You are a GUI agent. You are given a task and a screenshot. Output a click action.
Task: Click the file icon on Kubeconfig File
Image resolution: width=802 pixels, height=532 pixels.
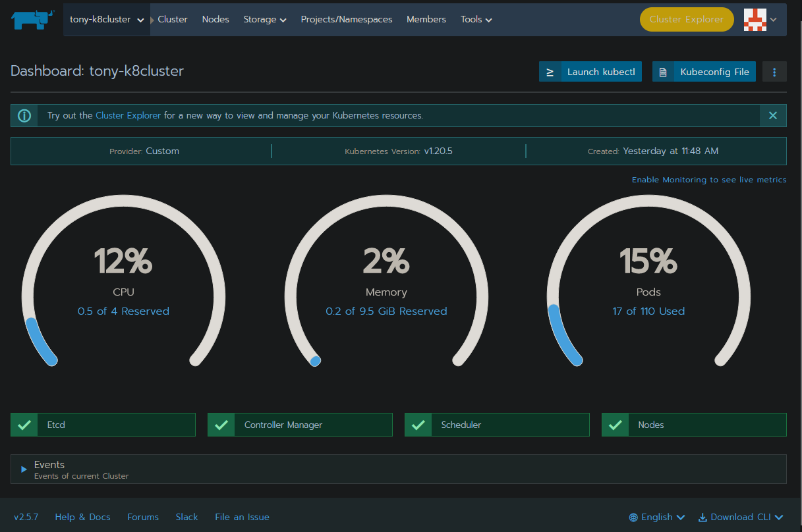coord(663,72)
